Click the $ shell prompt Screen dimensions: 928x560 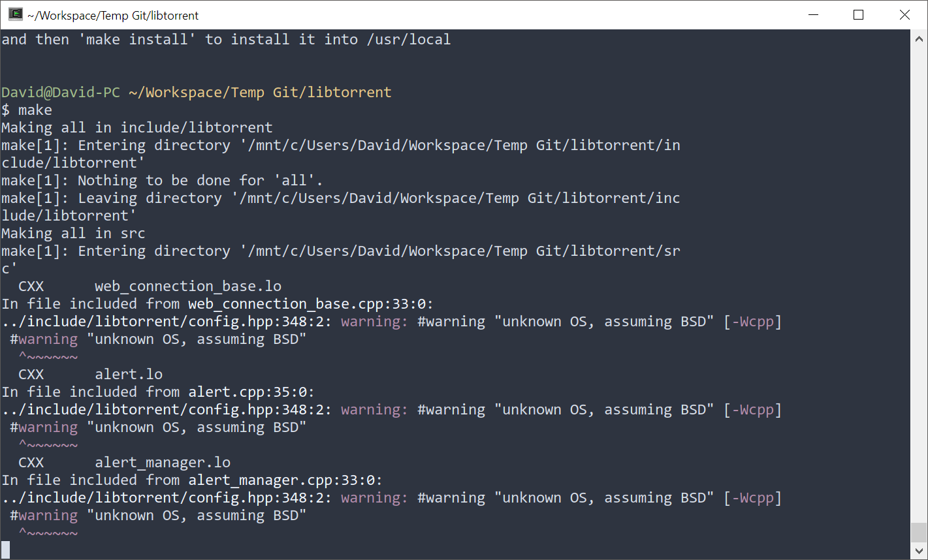tap(5, 110)
